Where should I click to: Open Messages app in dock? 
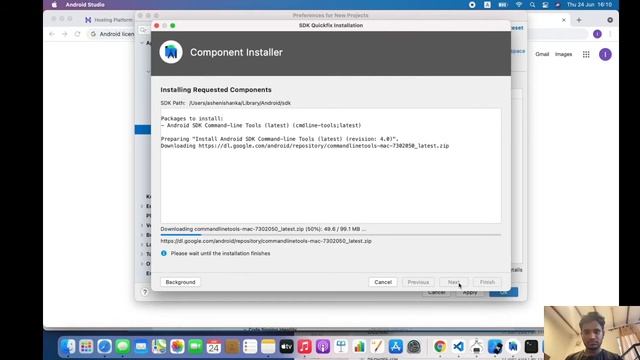[122, 347]
